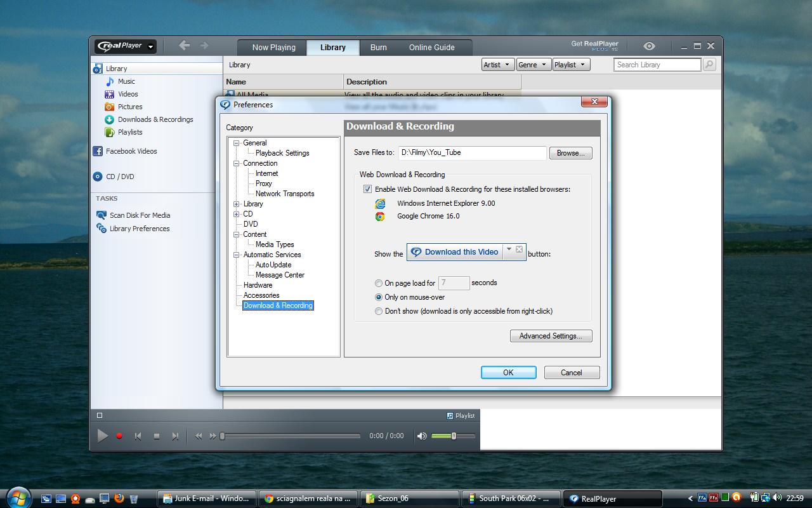Skip to the next track
Screen dimensions: 812x508
click(x=175, y=436)
